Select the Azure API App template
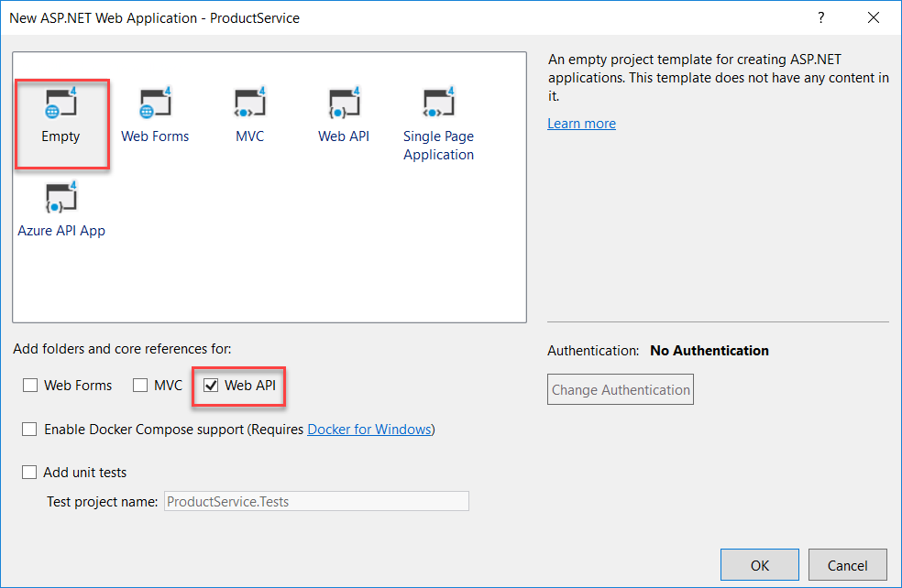 [60, 209]
